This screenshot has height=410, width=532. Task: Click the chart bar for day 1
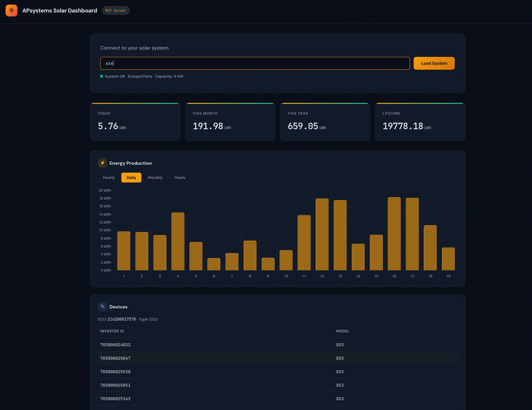point(124,251)
